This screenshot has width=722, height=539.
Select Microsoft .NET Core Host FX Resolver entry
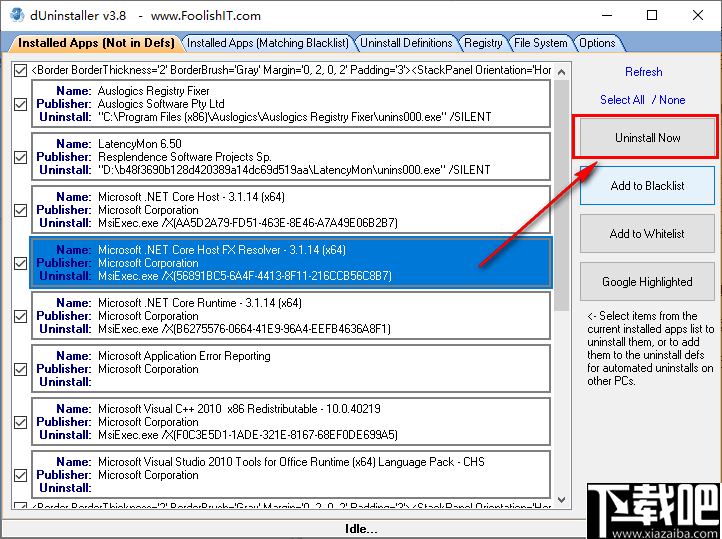click(291, 263)
